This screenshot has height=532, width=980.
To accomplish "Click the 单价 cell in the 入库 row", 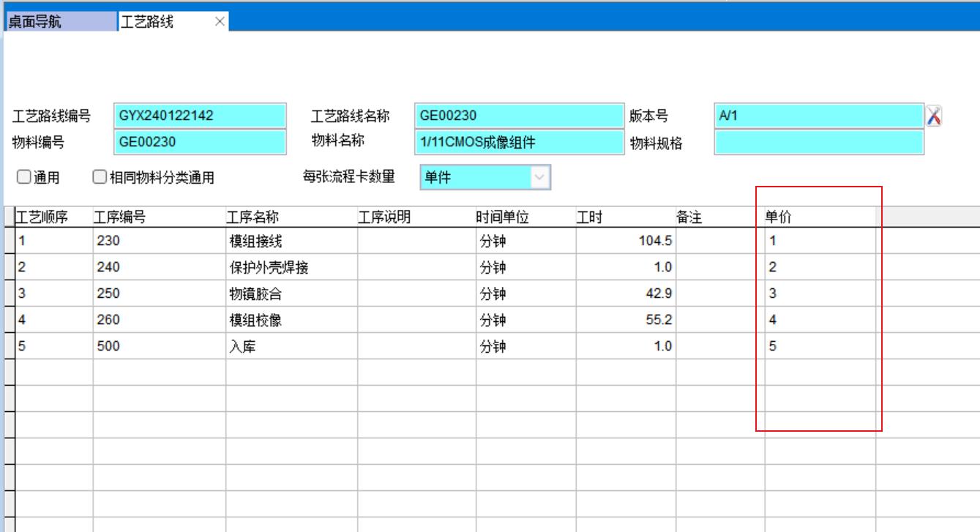I will [x=819, y=347].
